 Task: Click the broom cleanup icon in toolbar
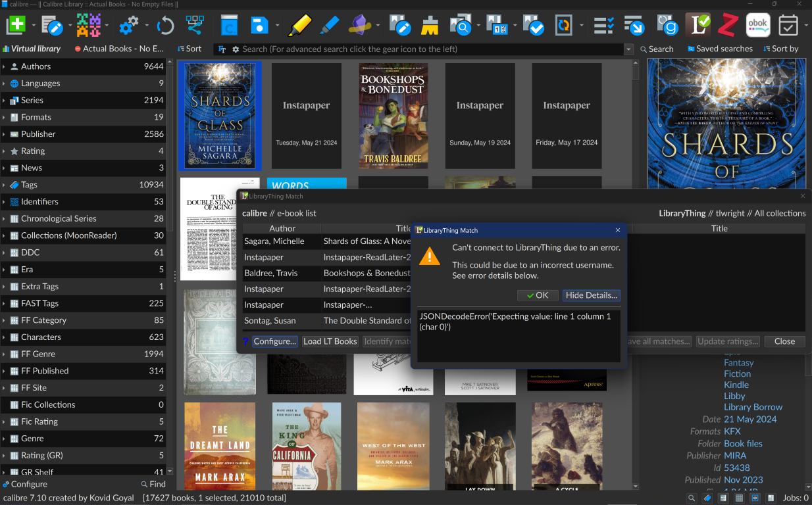430,26
